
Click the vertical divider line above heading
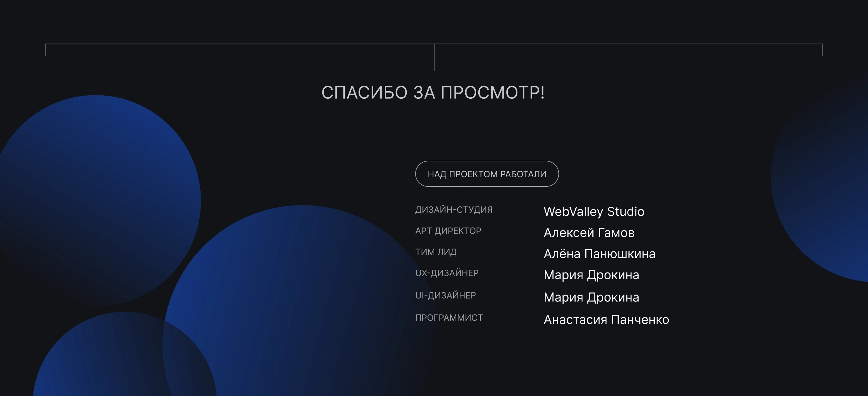tap(434, 57)
